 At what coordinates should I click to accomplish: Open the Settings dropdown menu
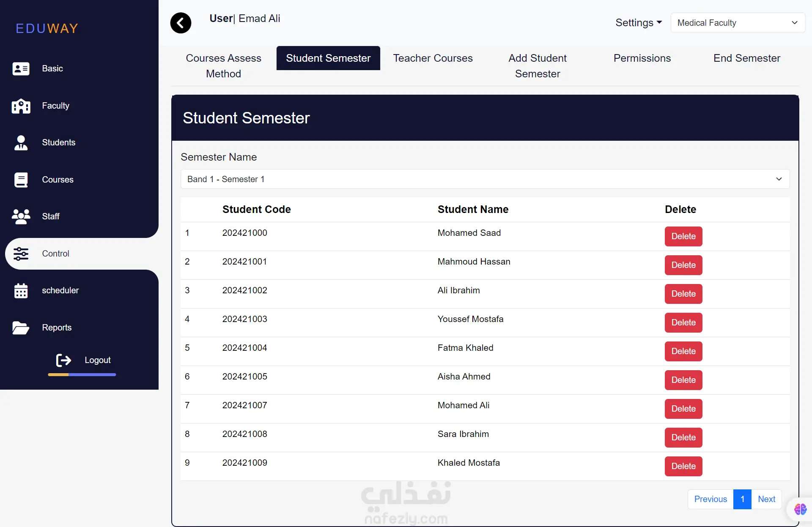638,23
